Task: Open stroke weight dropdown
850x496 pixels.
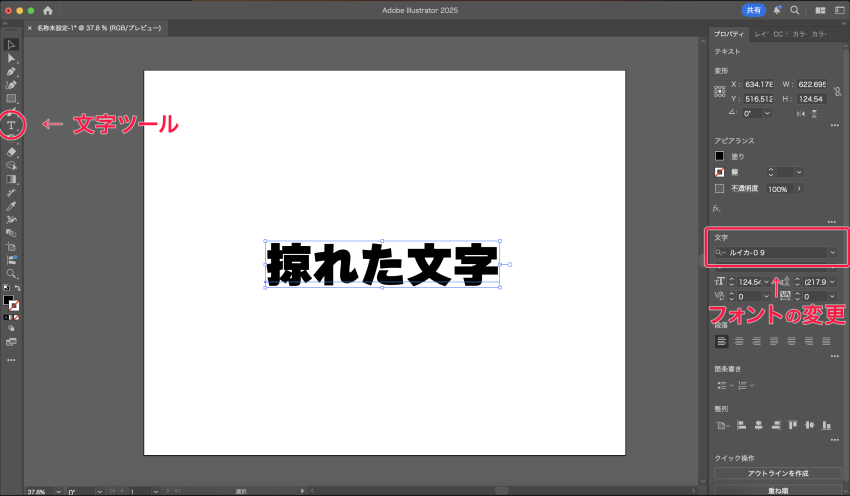Action: (799, 172)
